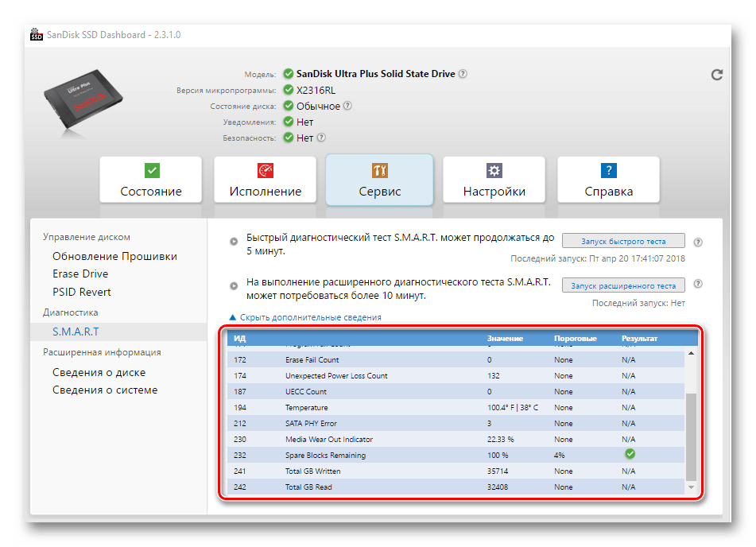Viewport: 756px width, 547px height.
Task: Click green result check for Spare Blocks Remaining
Action: click(630, 454)
